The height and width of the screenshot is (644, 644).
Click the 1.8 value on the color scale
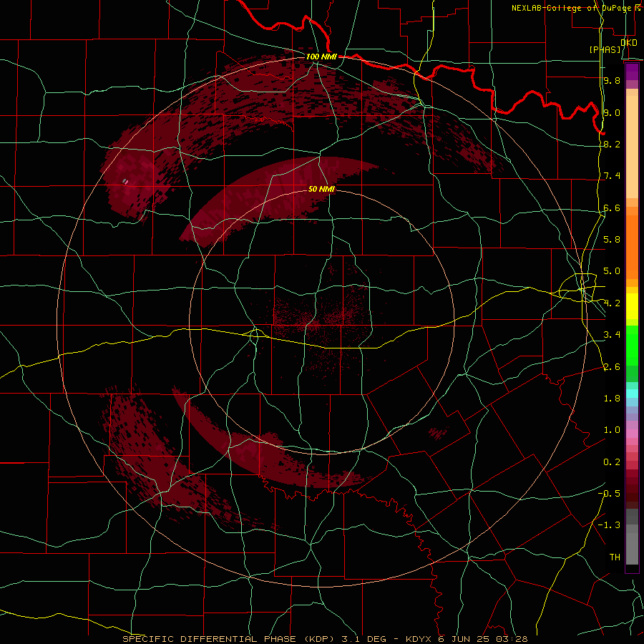[x=612, y=399]
